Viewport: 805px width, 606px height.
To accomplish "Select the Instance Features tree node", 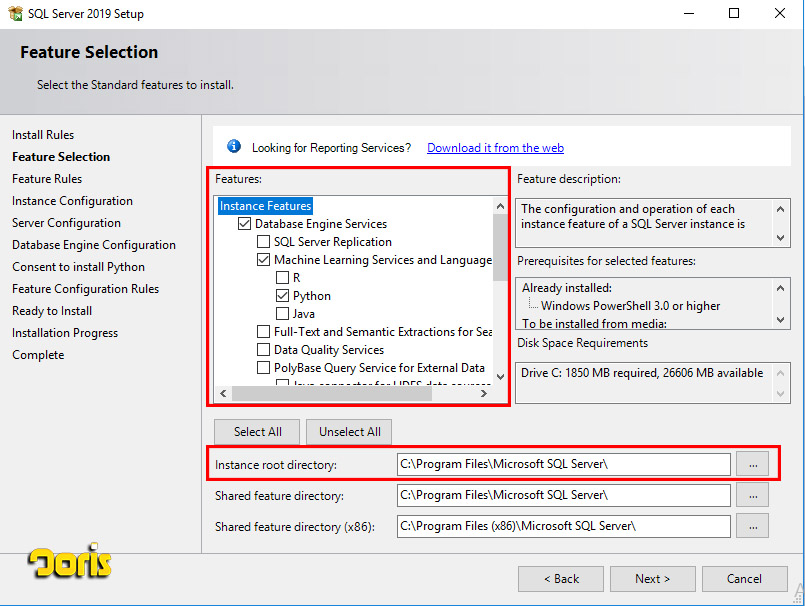I will (266, 206).
